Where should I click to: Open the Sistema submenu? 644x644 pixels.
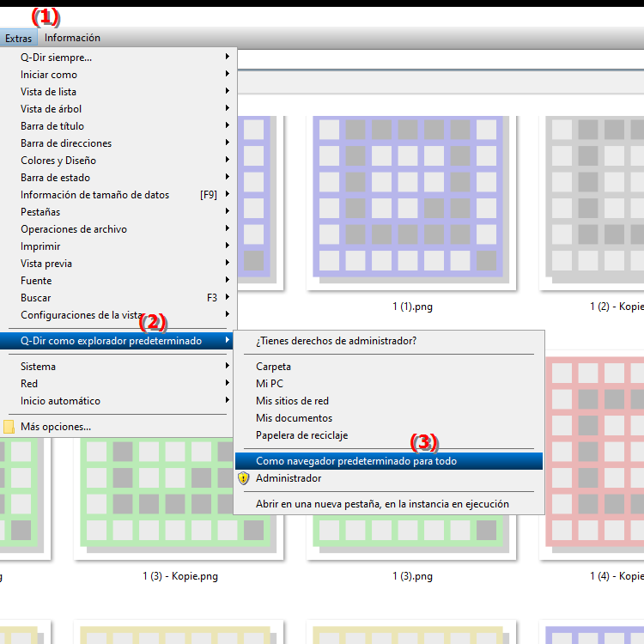118,367
